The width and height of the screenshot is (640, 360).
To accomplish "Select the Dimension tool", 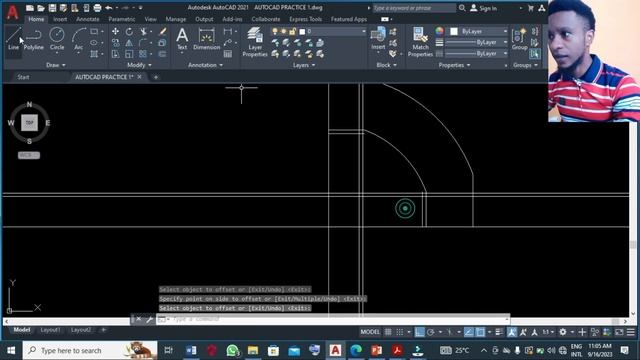I will (207, 39).
